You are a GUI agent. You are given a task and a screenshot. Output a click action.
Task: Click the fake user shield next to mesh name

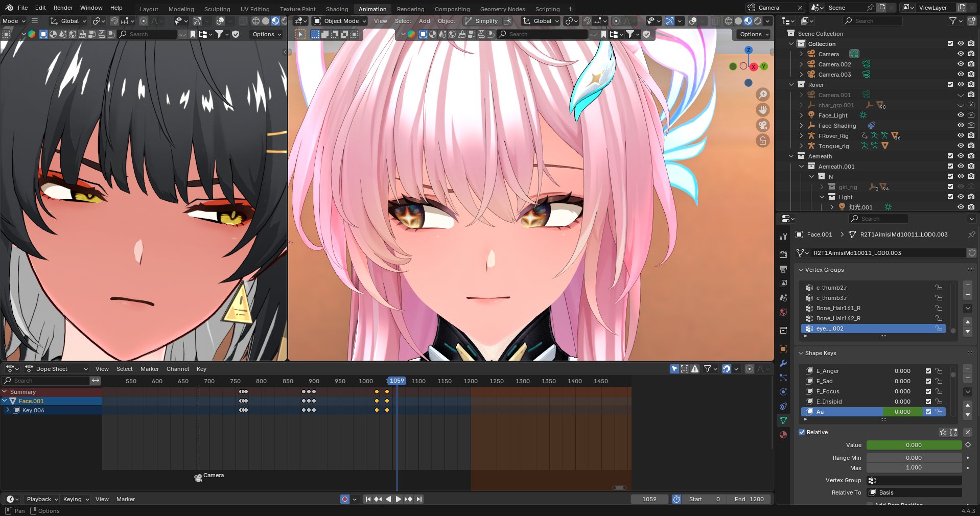coord(972,253)
